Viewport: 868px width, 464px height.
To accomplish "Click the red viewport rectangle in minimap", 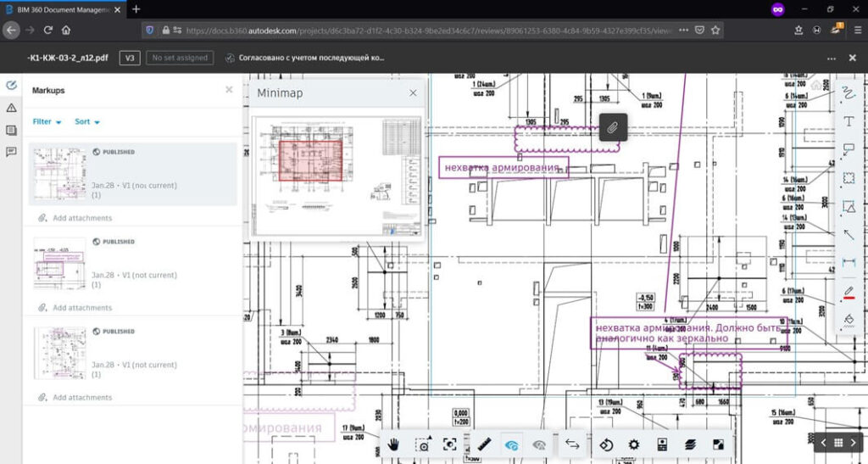I will 310,160.
